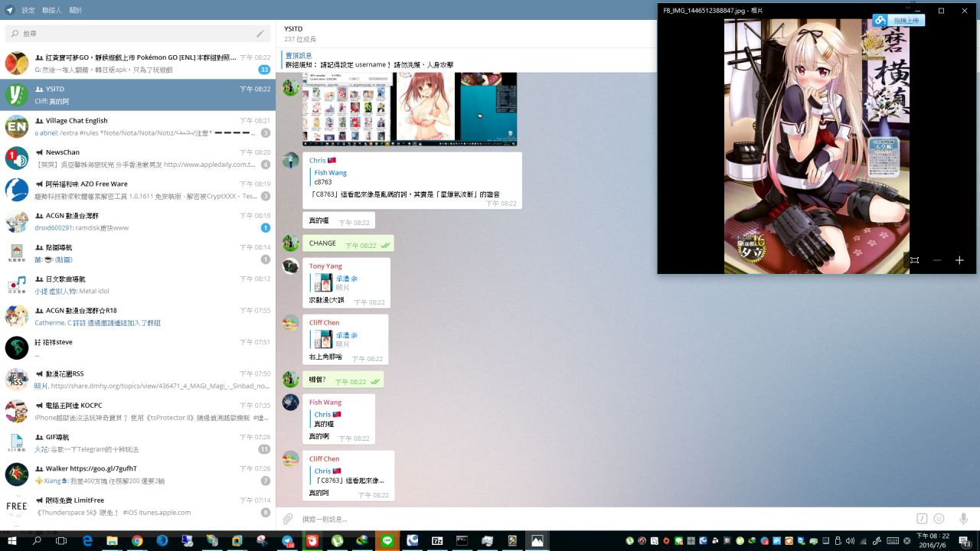Screen dimensions: 980x551
Task: Open the GIF導航 chat
Action: tap(138, 442)
